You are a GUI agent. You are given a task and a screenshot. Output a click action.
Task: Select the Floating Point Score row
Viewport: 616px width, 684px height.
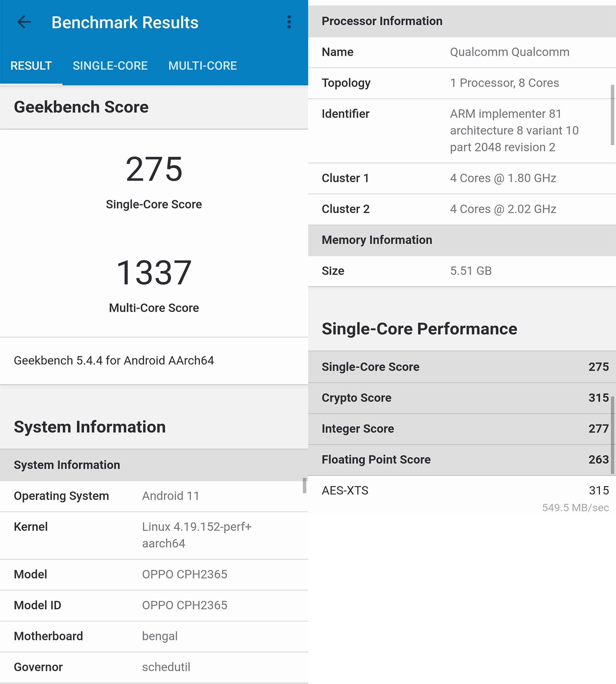462,460
